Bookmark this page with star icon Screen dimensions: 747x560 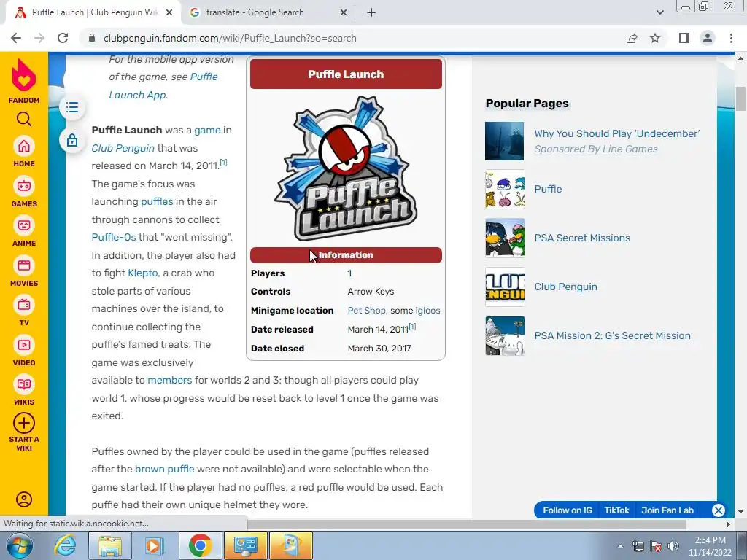(x=655, y=38)
